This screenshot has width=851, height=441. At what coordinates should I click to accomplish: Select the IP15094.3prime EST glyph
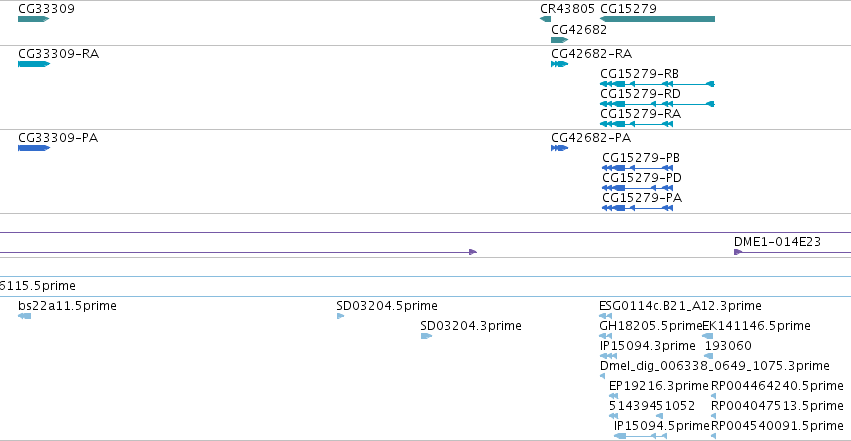click(x=608, y=356)
